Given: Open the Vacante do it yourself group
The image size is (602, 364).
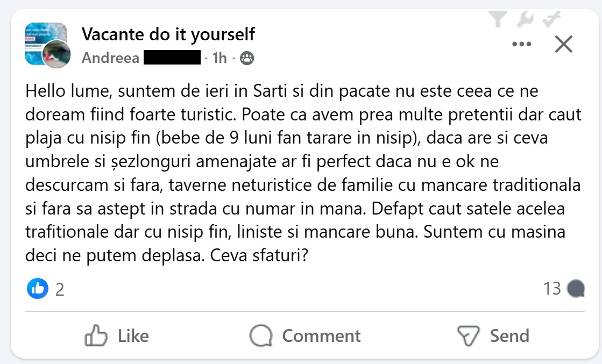Looking at the screenshot, I should click(168, 34).
